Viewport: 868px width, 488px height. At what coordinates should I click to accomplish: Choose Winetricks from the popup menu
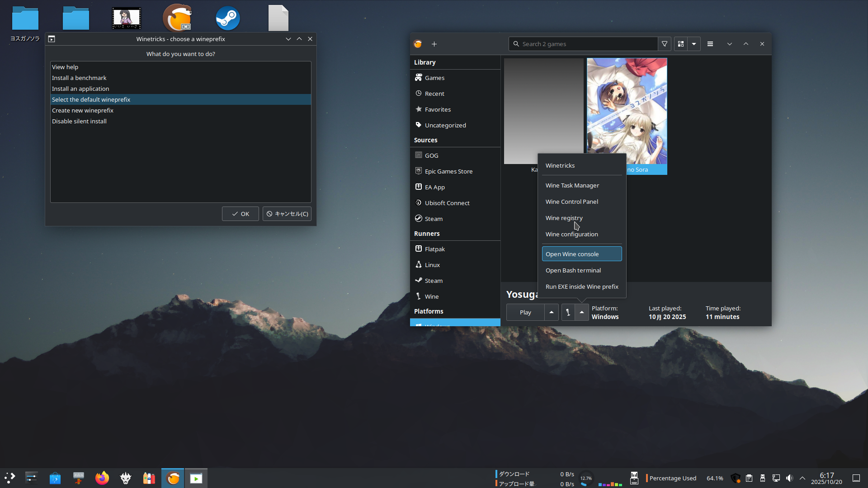point(560,165)
